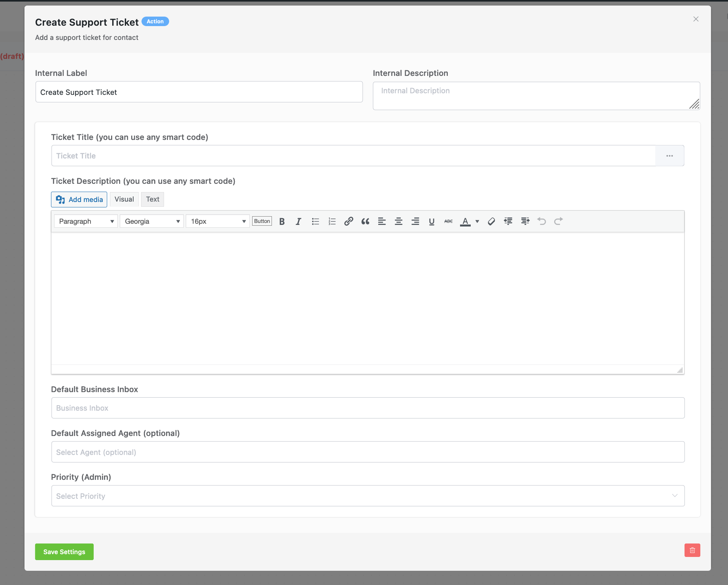Apply bold formatting in ticket description editor

(x=281, y=221)
